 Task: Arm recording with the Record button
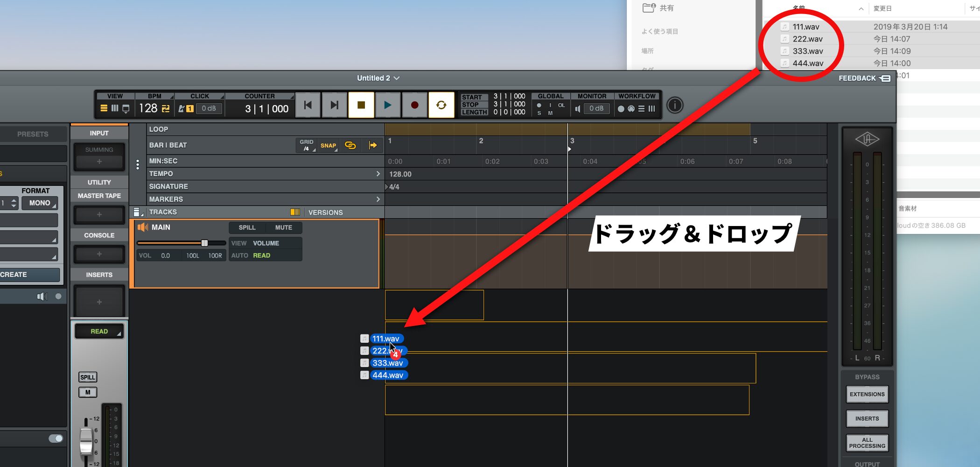click(414, 105)
